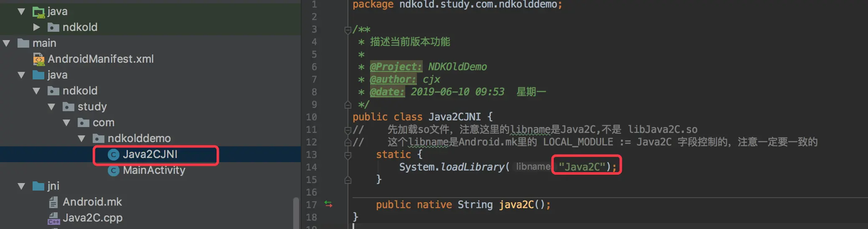The image size is (868, 229).
Task: Click the test java source folder icon
Action: tap(39, 12)
